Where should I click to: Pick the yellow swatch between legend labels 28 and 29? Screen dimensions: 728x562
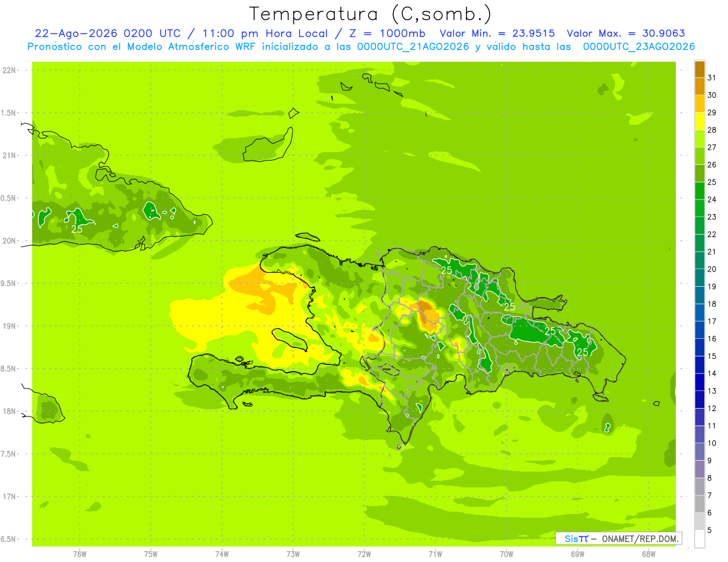pos(699,121)
